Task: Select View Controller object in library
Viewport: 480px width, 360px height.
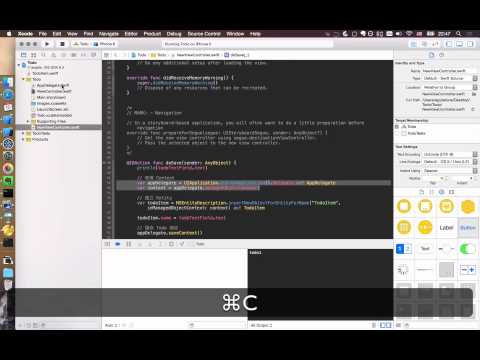Action: click(404, 206)
